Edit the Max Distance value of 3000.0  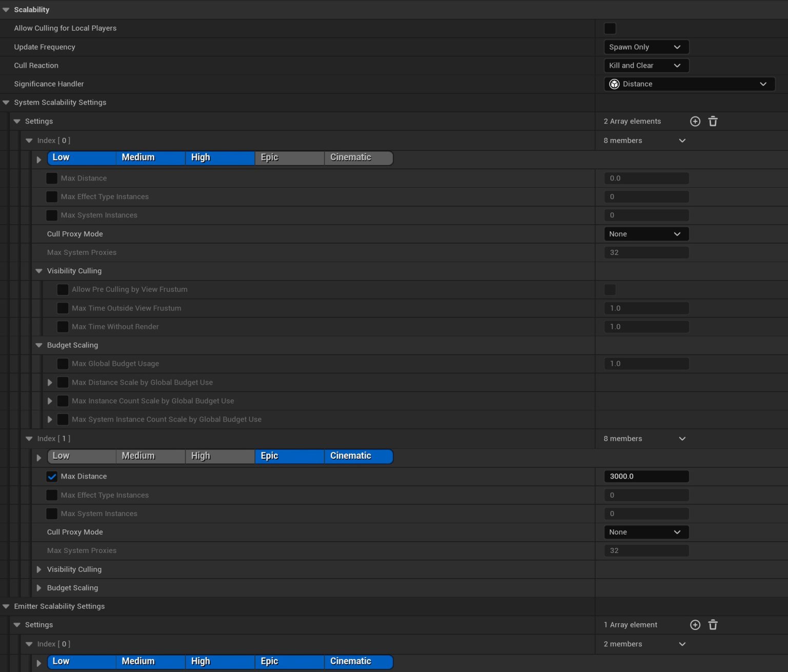(646, 476)
